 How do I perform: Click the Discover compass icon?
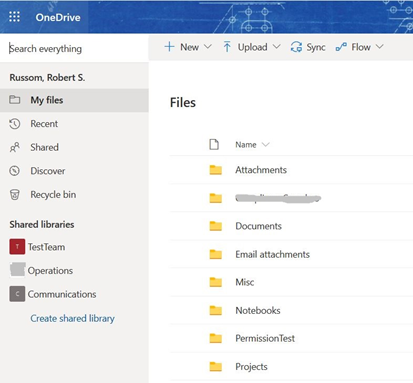(15, 171)
